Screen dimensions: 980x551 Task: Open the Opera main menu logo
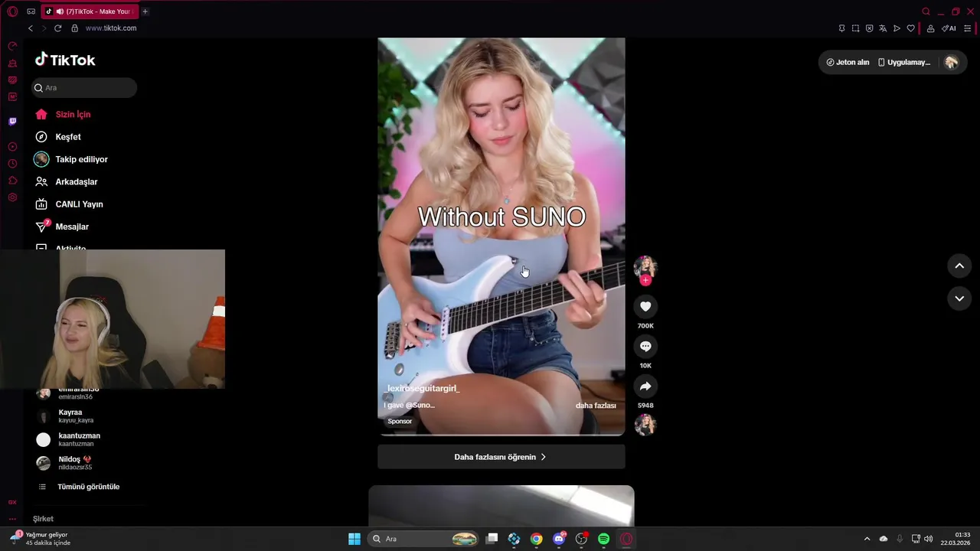tap(12, 11)
